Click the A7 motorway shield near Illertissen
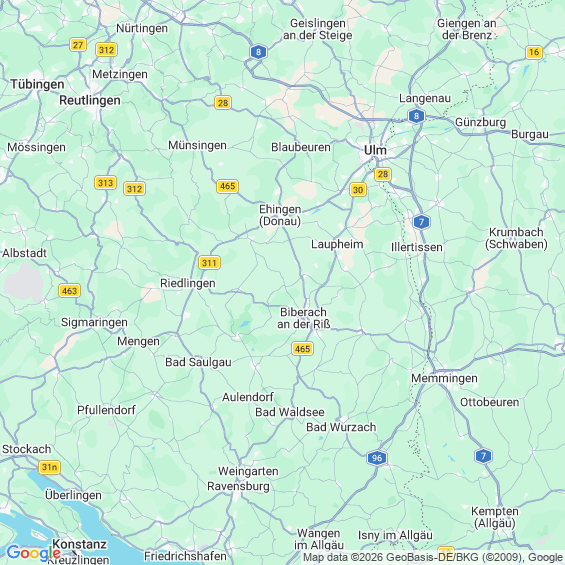 [x=422, y=222]
